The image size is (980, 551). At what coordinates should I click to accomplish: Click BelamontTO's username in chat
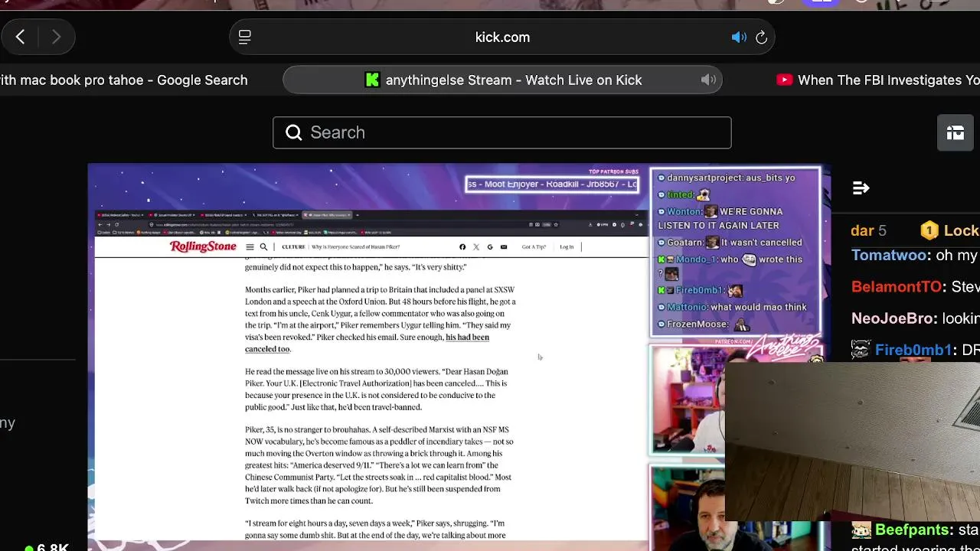click(896, 287)
